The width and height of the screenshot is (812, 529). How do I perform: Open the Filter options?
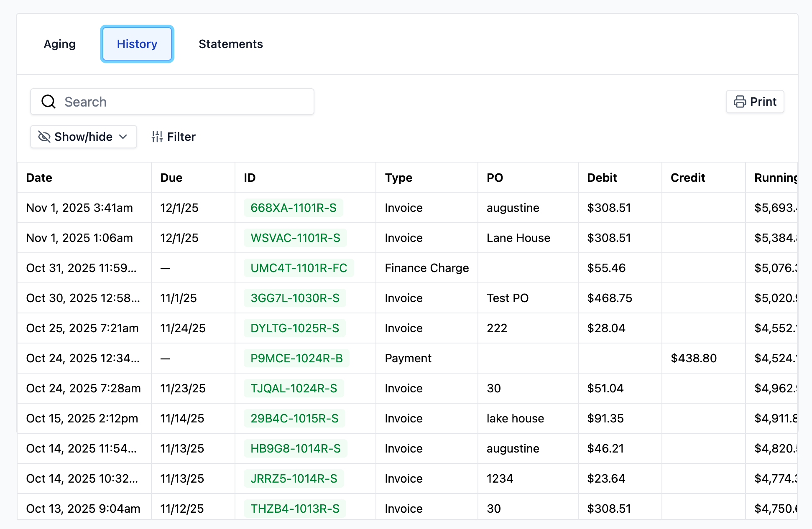(174, 137)
